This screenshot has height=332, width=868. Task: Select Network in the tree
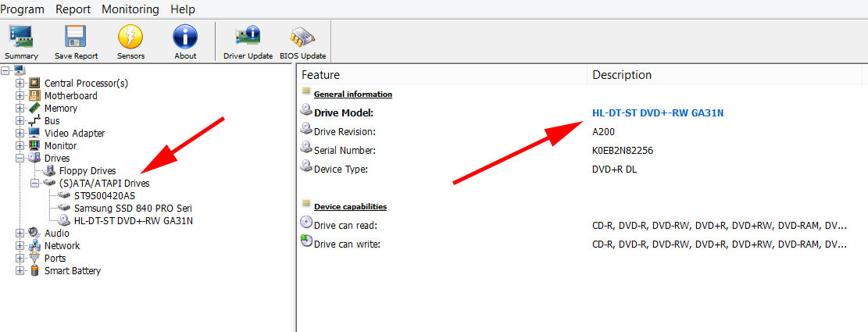click(62, 245)
